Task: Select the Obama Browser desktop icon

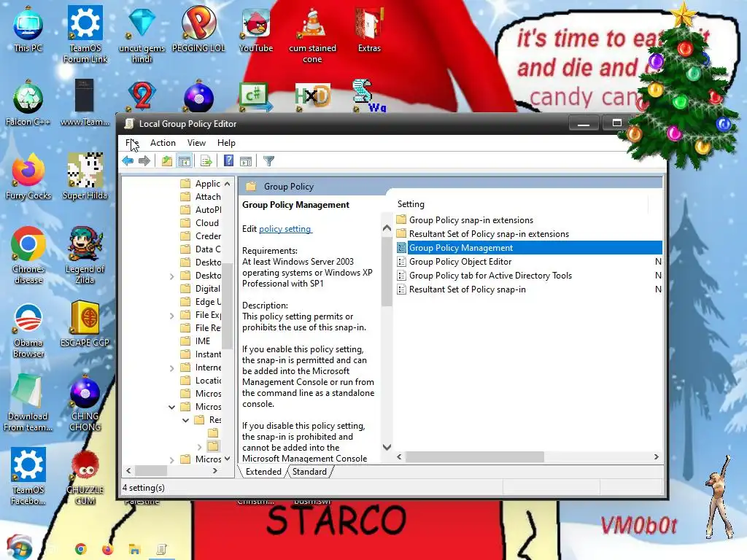Action: [28, 330]
